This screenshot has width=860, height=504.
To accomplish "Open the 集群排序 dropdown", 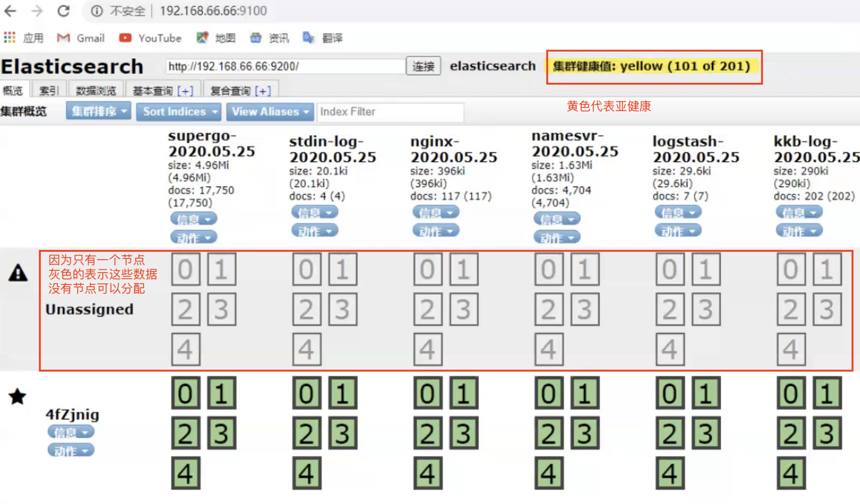I will [x=98, y=111].
